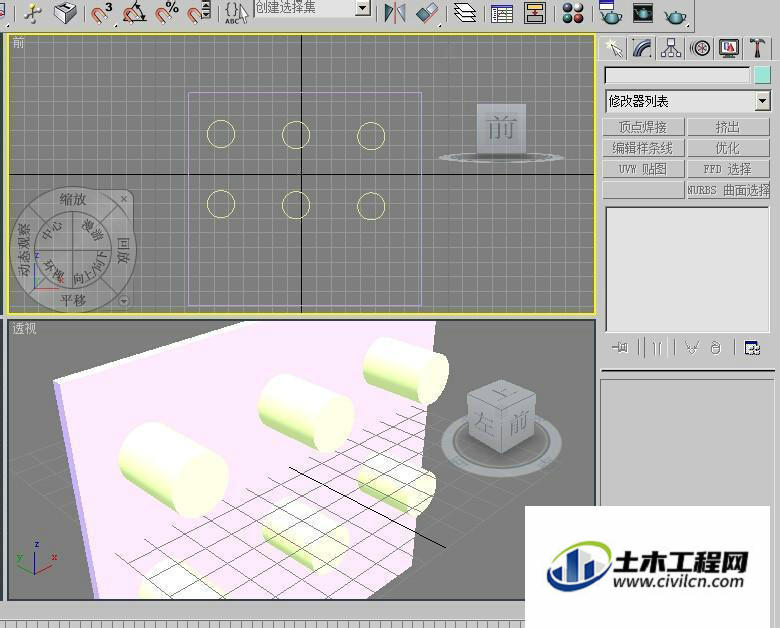Toggle the Keyboard Shortcut Override cube icon

[x=65, y=13]
